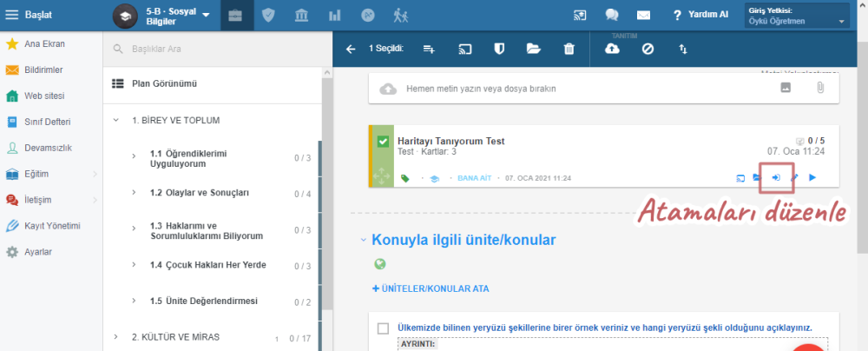Click the Konuyla ilgili ünite/konular heading

(x=464, y=240)
